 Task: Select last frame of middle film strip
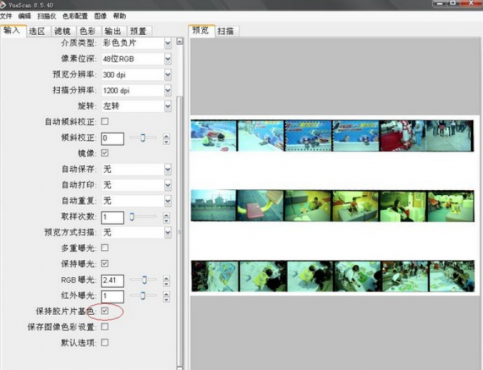click(x=450, y=206)
